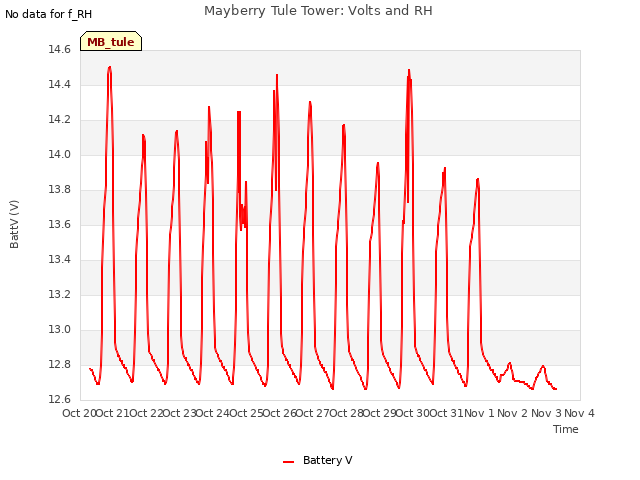Screen dimensions: 640x480
Task: Click the 12.6 y-axis tick value
Action: point(59,399)
